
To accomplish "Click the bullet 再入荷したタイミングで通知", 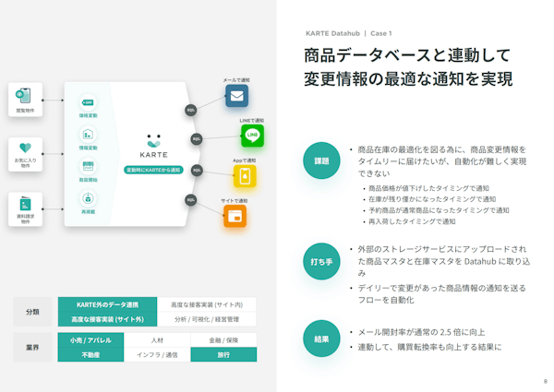I will coord(412,221).
